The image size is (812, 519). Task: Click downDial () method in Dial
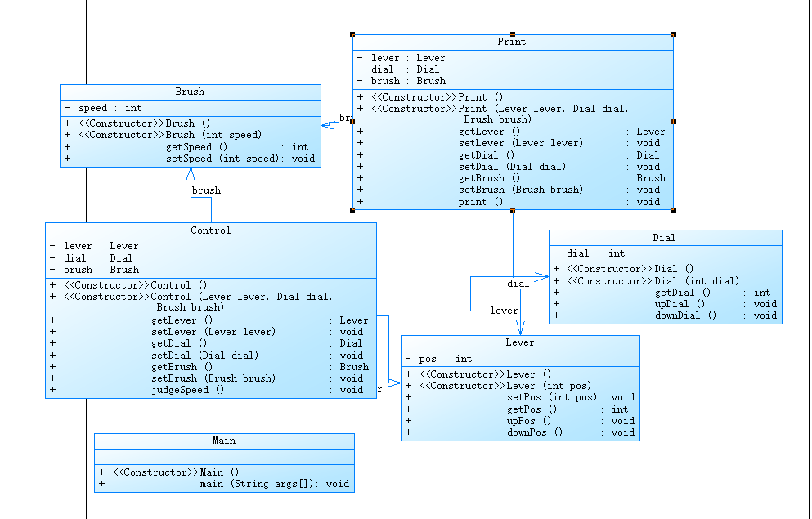(685, 315)
